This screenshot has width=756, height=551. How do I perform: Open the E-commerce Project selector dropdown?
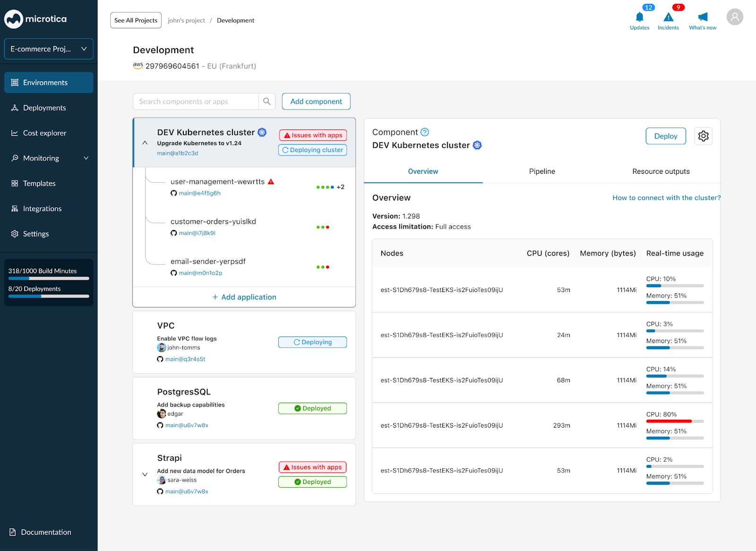point(49,49)
